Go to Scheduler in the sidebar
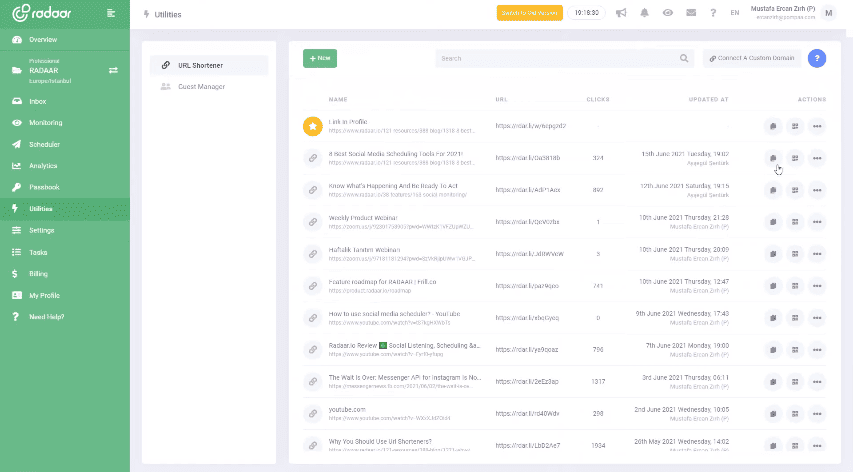This screenshot has width=853, height=472. pos(45,144)
